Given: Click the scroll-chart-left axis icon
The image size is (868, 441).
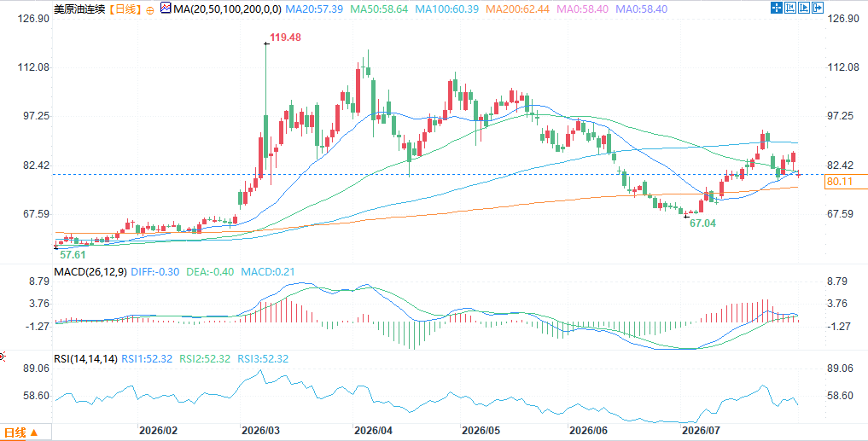Looking at the screenshot, I should [x=790, y=8].
